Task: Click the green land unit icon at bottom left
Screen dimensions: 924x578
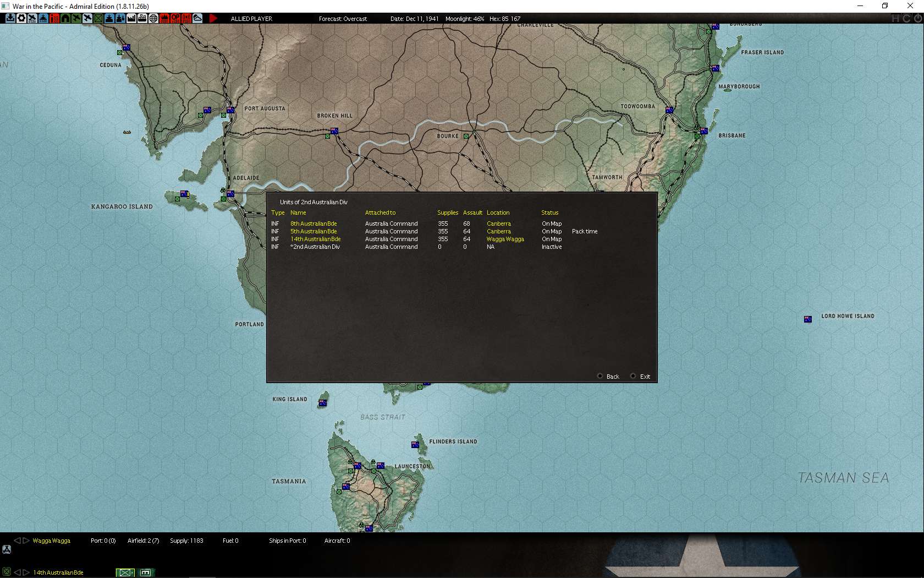Action: [7, 572]
